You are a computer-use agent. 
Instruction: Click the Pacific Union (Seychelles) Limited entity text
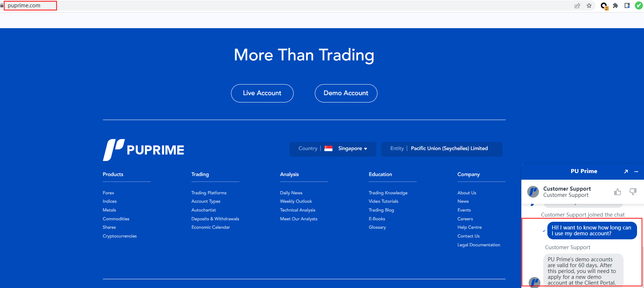coord(449,148)
